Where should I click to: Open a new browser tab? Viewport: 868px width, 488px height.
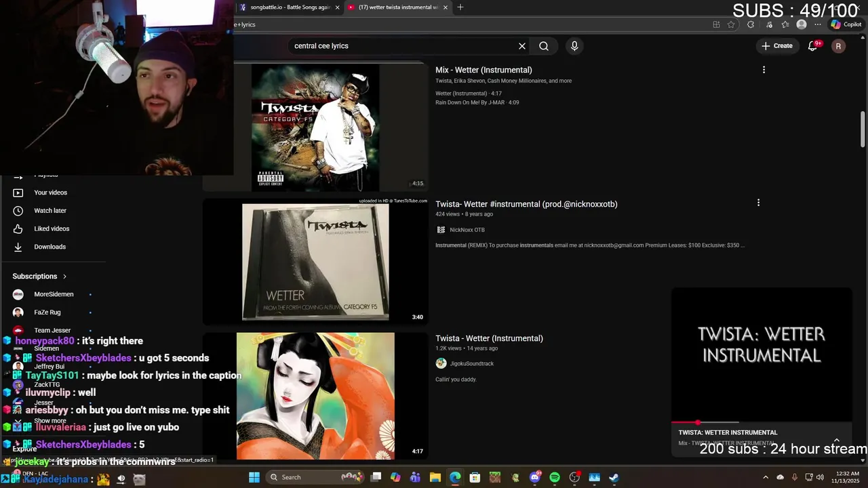(460, 7)
